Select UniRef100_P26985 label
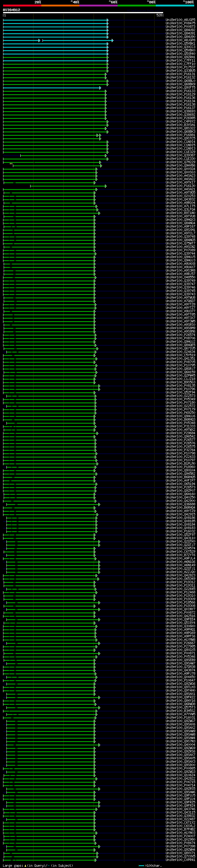This screenshot has height=868, width=197. pos(180,118)
